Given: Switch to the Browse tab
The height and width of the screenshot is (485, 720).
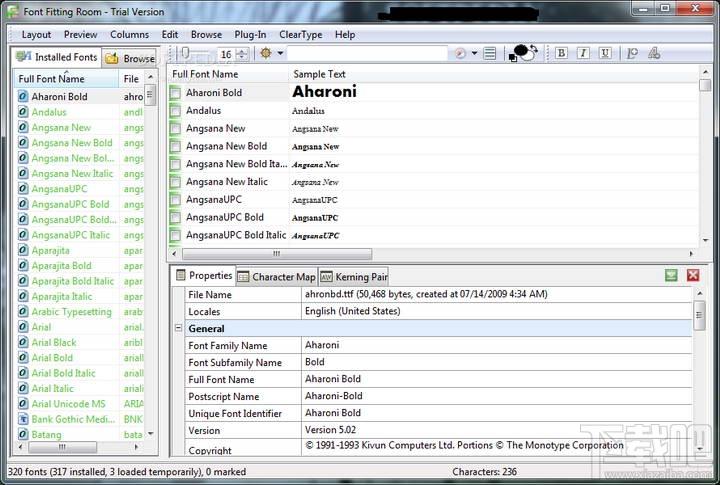Looking at the screenshot, I should coord(130,58).
